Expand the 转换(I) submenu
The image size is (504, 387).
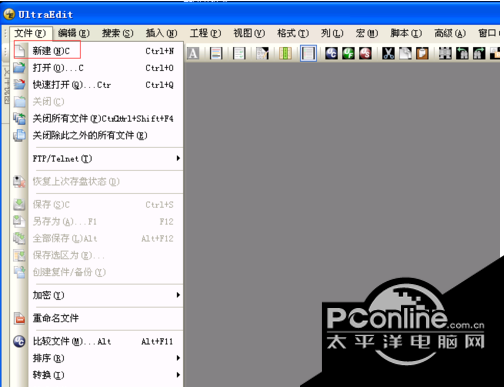point(97,375)
